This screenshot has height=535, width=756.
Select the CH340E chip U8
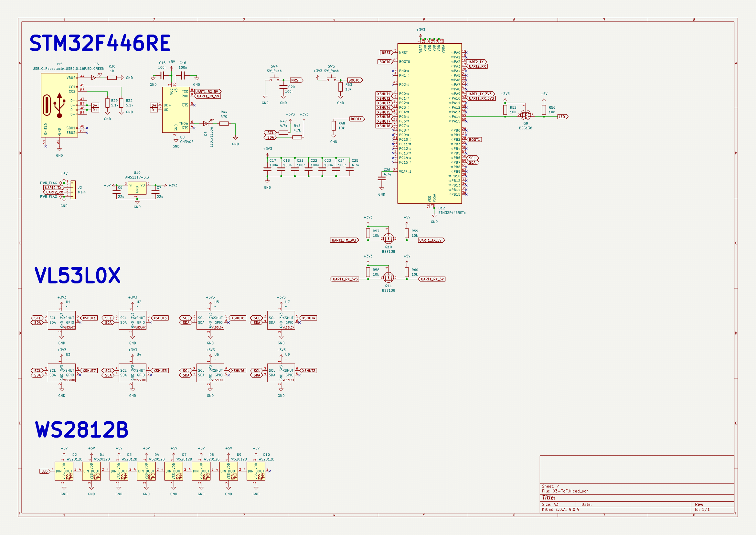[176, 110]
